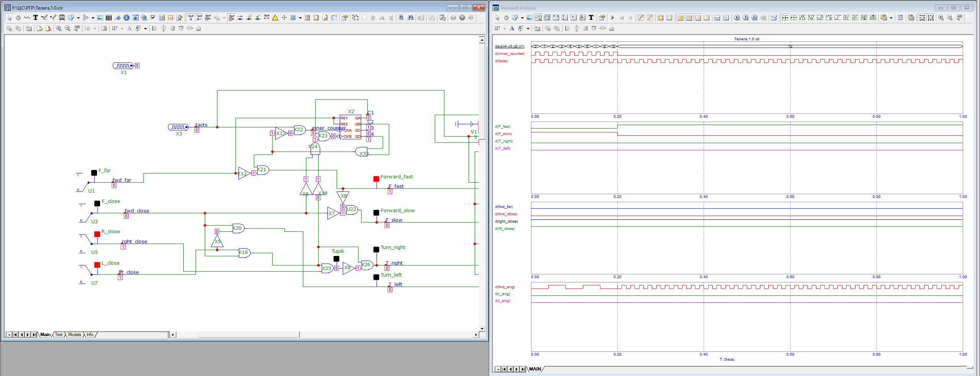Switch to the Text tab in schematic window
Screen dimensions: 980x376
[59, 335]
